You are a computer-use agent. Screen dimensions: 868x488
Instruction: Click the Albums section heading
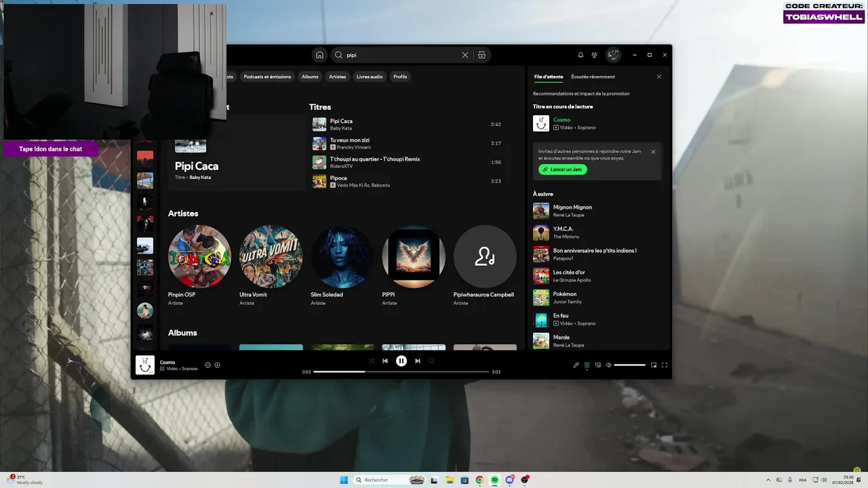pyautogui.click(x=182, y=333)
